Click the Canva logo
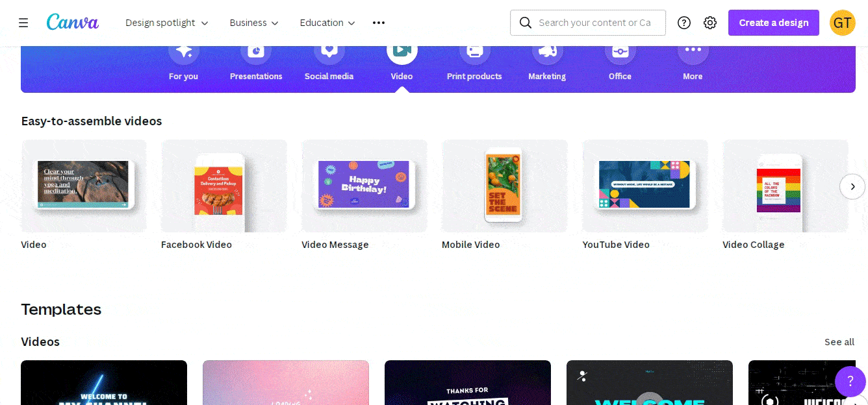 click(73, 22)
